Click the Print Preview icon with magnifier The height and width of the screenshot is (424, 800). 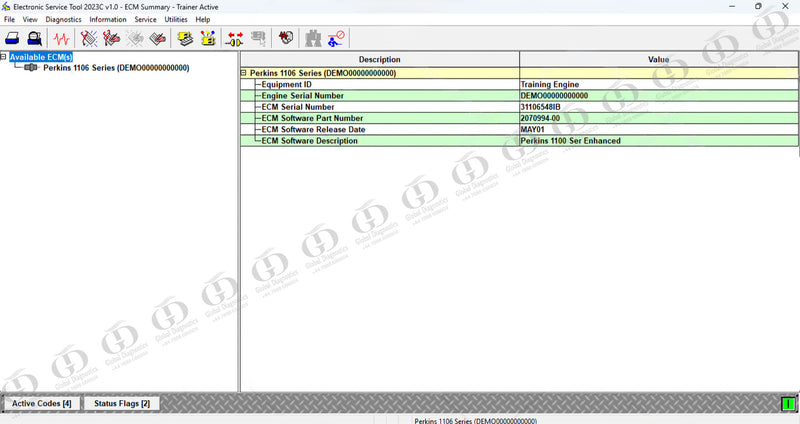[35, 38]
